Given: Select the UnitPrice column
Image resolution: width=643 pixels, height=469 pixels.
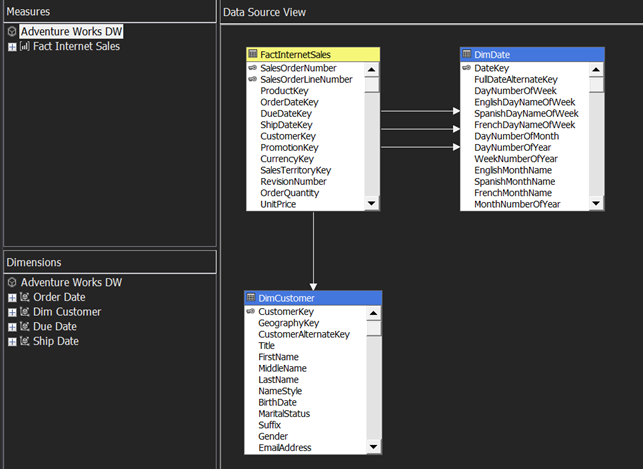Looking at the screenshot, I should pyautogui.click(x=278, y=204).
